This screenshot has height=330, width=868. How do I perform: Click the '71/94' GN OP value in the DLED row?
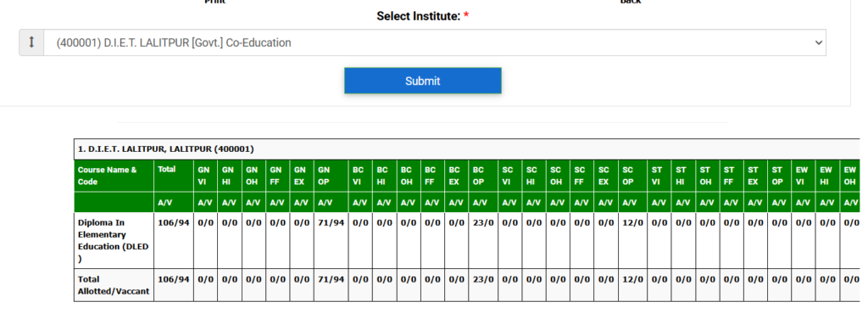coord(331,222)
